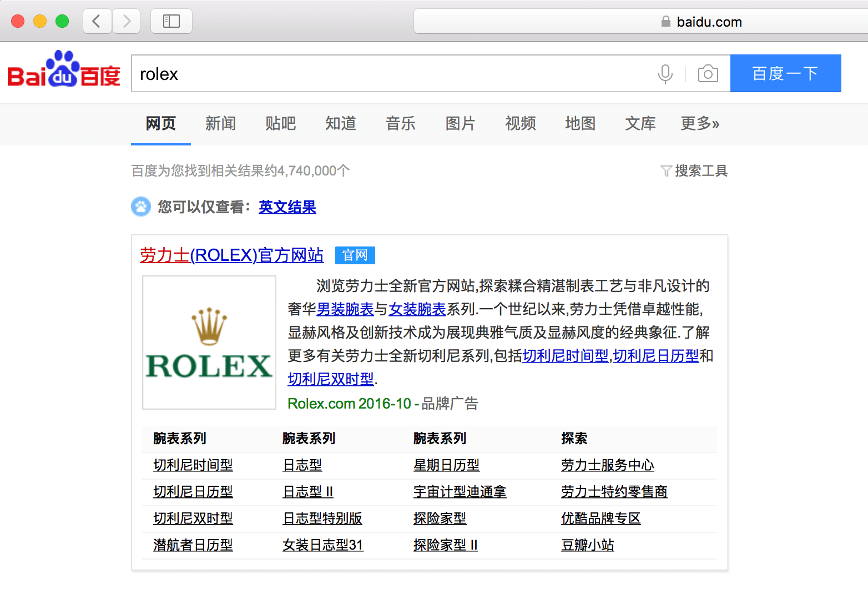868x594 pixels.
Task: Open the 地图 tab
Action: tap(580, 123)
